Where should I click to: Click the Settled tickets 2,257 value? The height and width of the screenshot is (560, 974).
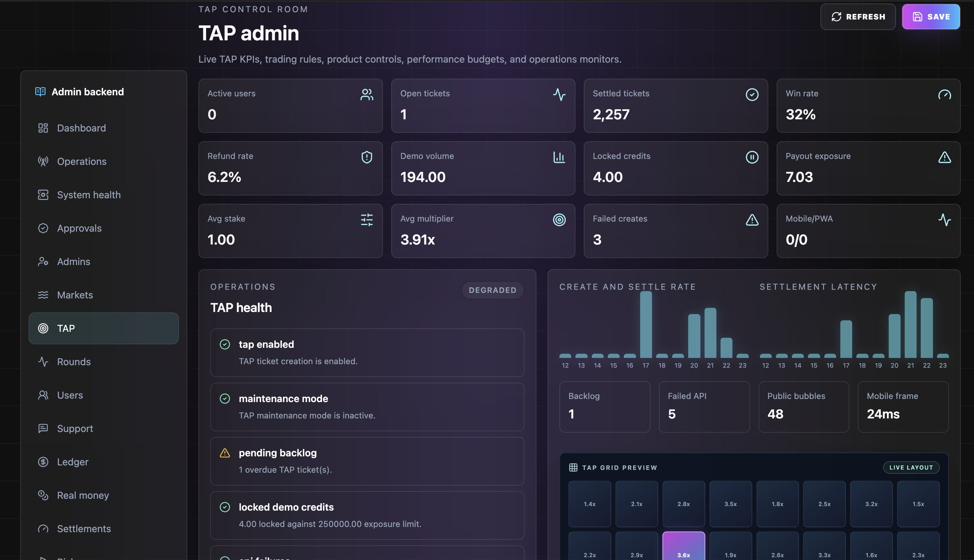[x=611, y=114]
